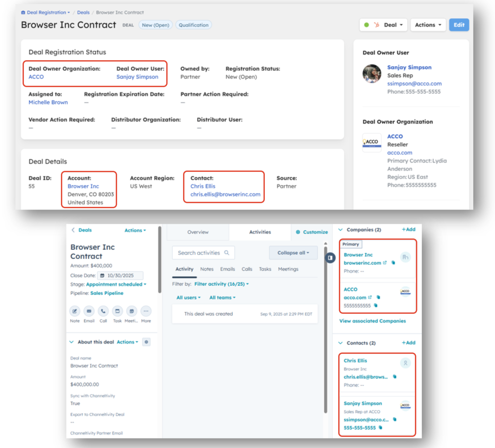Image resolution: width=495 pixels, height=448 pixels.
Task: Open acco.com external link icon
Action: 370,297
